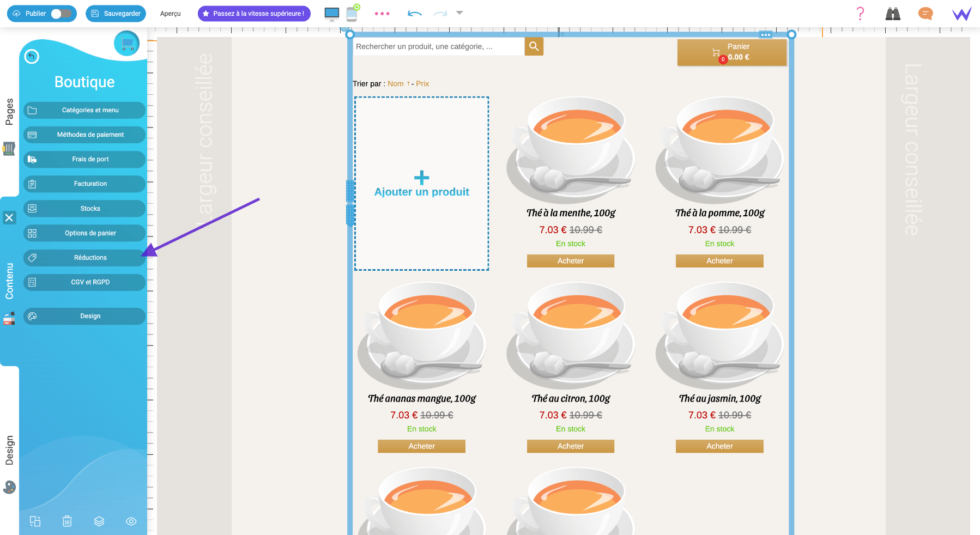
Task: Click the trash delete icon
Action: click(67, 521)
